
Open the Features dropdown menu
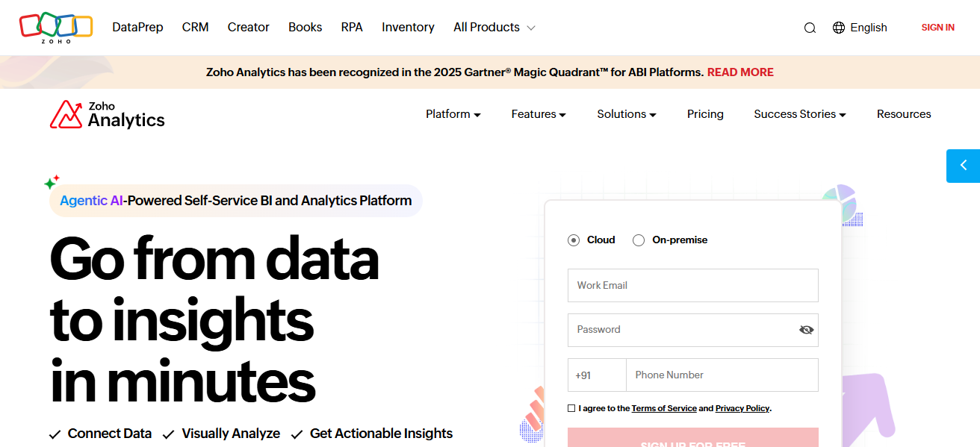click(x=539, y=114)
